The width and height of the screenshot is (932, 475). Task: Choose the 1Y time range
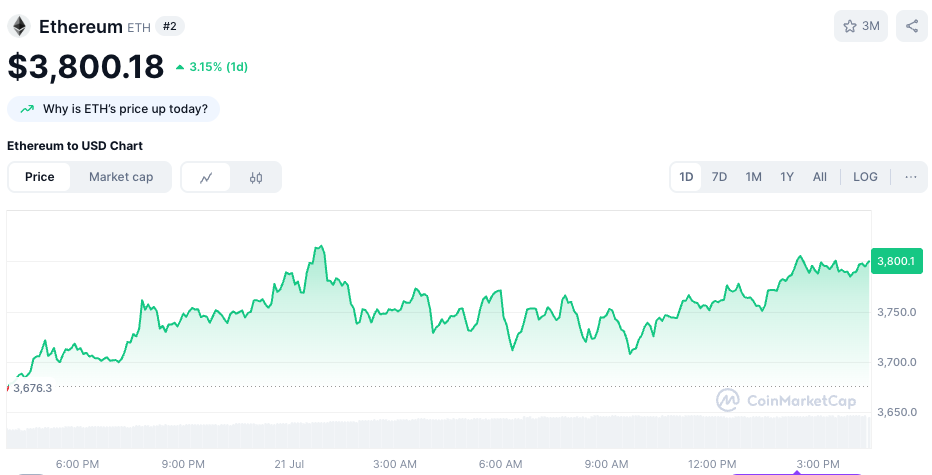786,177
